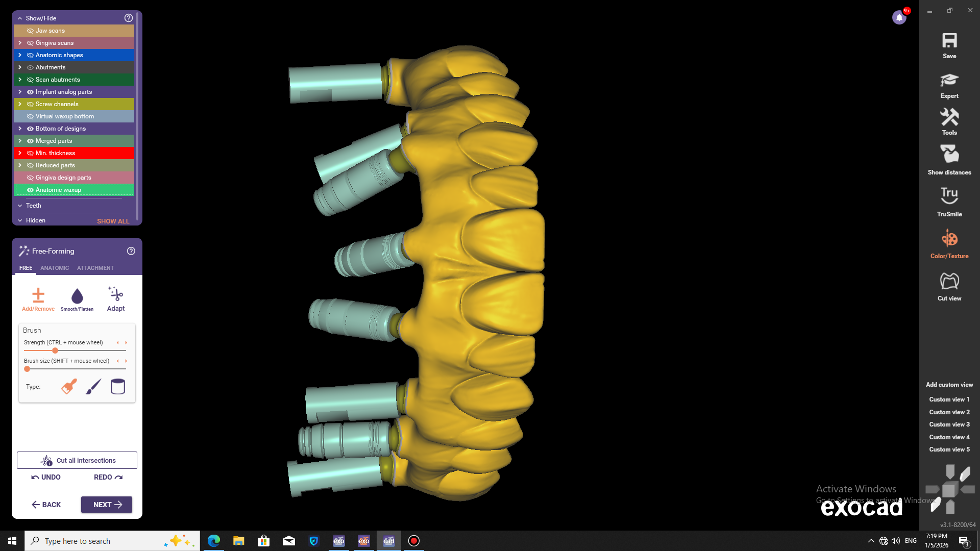The height and width of the screenshot is (551, 980).
Task: Switch to the ANATOMIC tab
Action: click(55, 268)
